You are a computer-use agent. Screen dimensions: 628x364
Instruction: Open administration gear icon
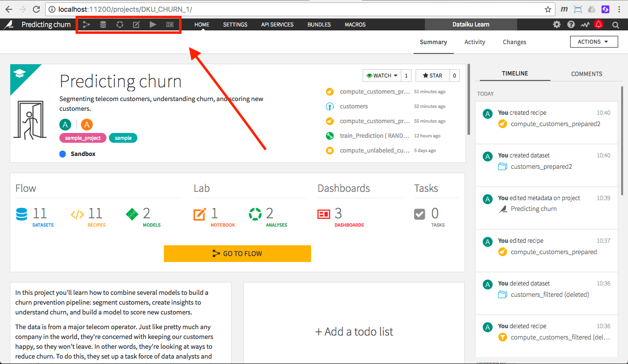click(557, 25)
